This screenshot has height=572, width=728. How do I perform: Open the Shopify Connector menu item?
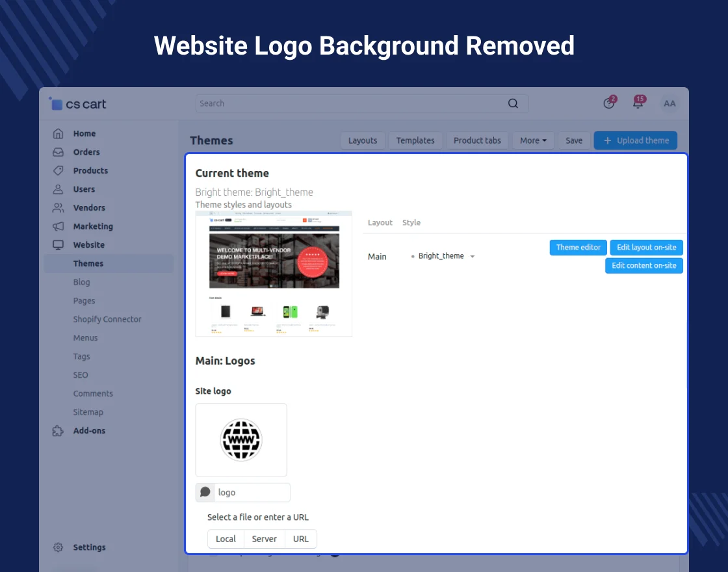(107, 320)
